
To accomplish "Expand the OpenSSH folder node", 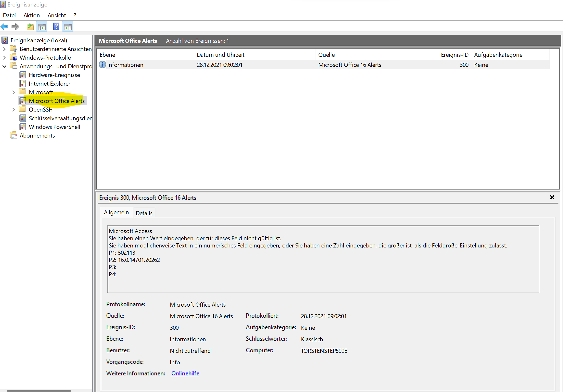I will [14, 110].
